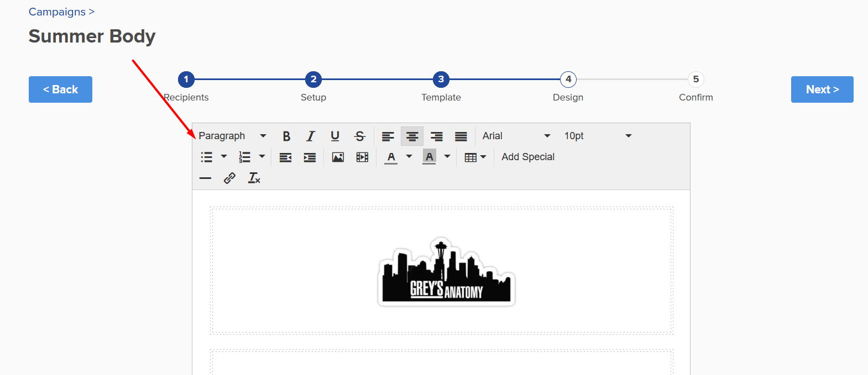Click the Next button
868x375 pixels.
coord(822,89)
